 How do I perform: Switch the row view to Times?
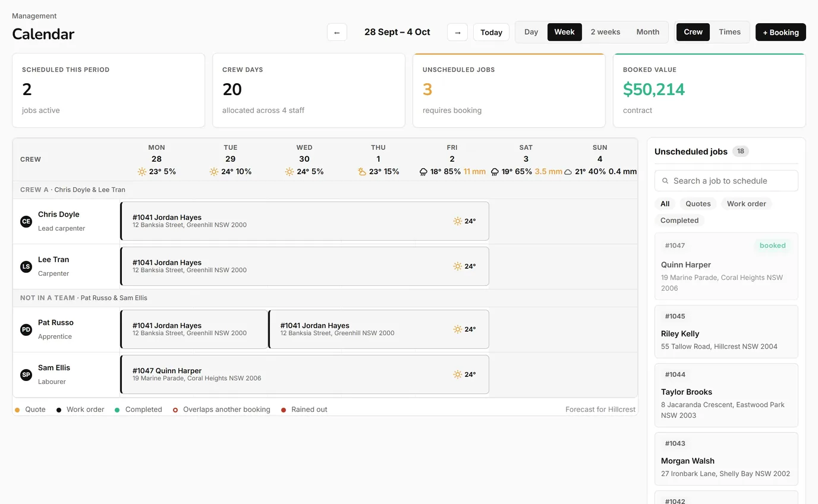point(729,32)
